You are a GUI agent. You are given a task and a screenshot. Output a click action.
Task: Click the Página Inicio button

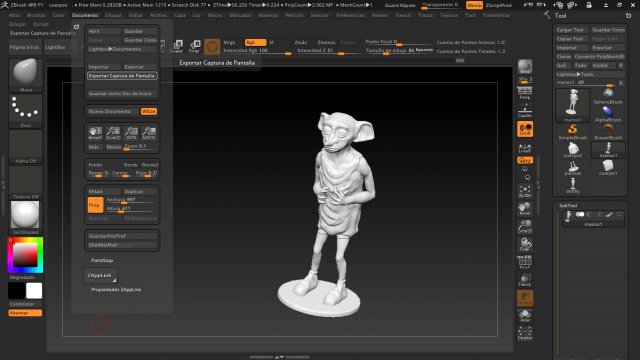(24, 47)
